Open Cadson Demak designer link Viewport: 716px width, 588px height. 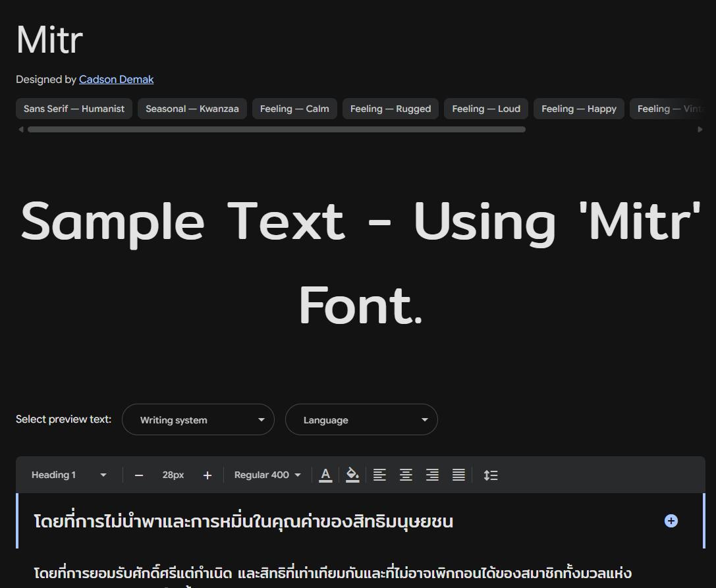coord(116,80)
